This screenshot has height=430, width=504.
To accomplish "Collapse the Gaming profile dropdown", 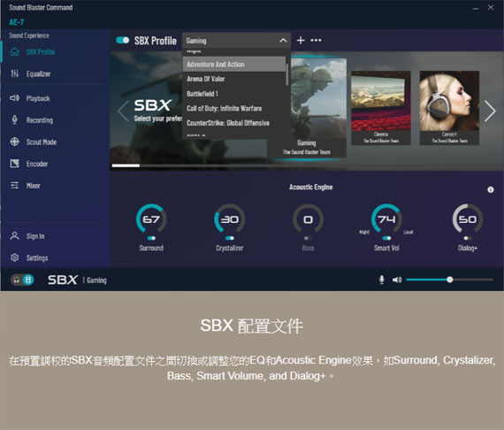I will click(x=283, y=41).
